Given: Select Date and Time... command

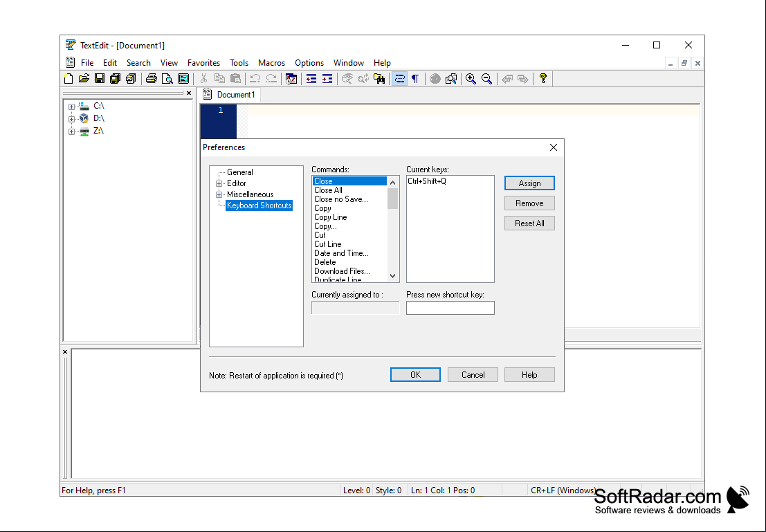Looking at the screenshot, I should click(349, 253).
